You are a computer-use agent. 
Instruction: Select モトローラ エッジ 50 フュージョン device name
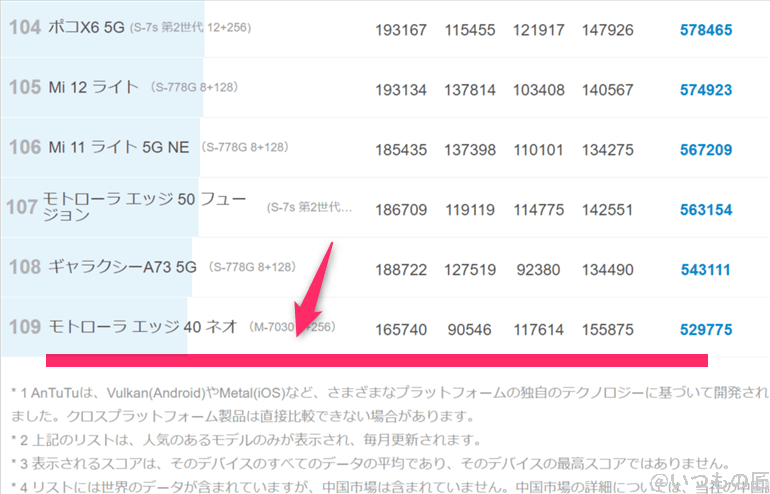click(144, 207)
